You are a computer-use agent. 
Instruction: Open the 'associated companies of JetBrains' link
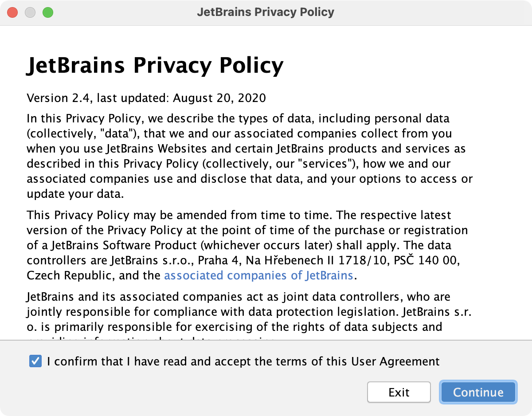click(258, 275)
